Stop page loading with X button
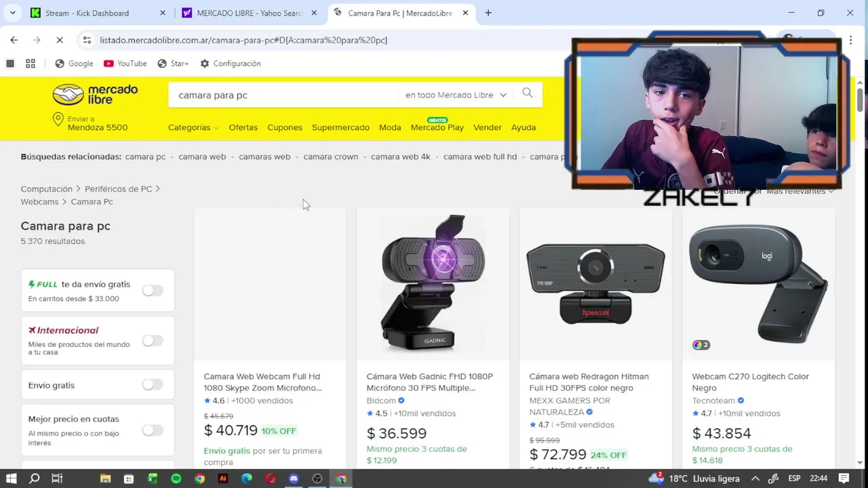Image resolution: width=868 pixels, height=488 pixels. click(60, 40)
